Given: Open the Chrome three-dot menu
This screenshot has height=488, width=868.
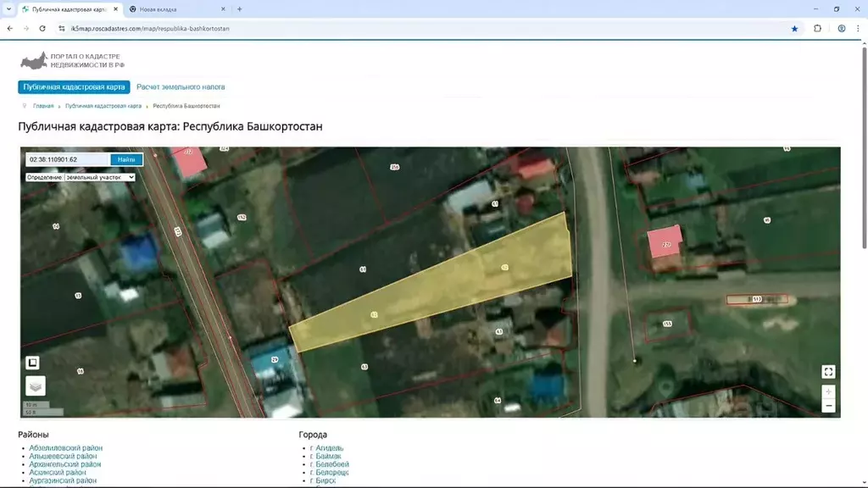Looking at the screenshot, I should pos(859,28).
